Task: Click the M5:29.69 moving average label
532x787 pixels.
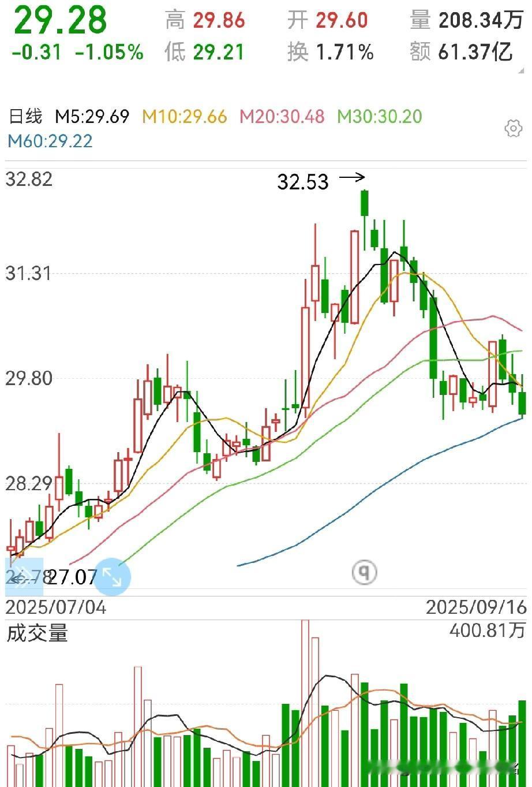Action: pos(92,117)
